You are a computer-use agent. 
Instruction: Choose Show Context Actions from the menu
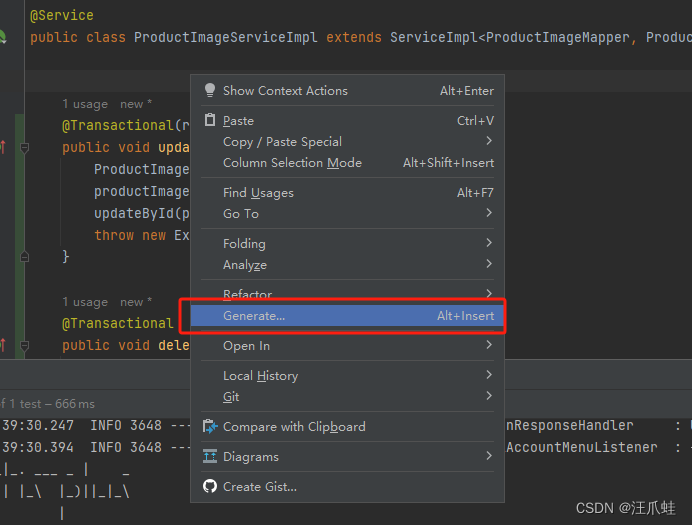(x=347, y=90)
